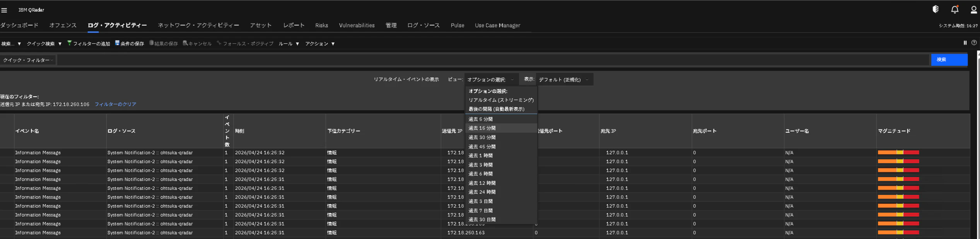Open the user profile icon

pos(974,10)
